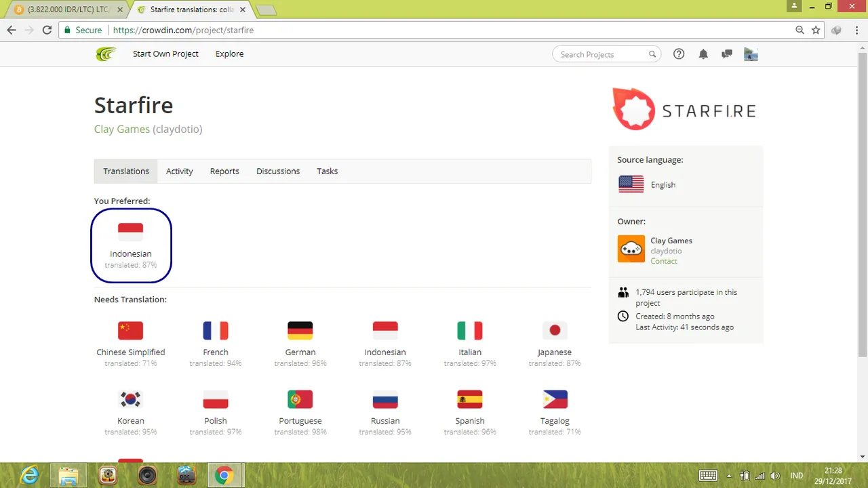This screenshot has width=868, height=488.
Task: Click the vertical scrollbar down arrow
Action: click(863, 457)
